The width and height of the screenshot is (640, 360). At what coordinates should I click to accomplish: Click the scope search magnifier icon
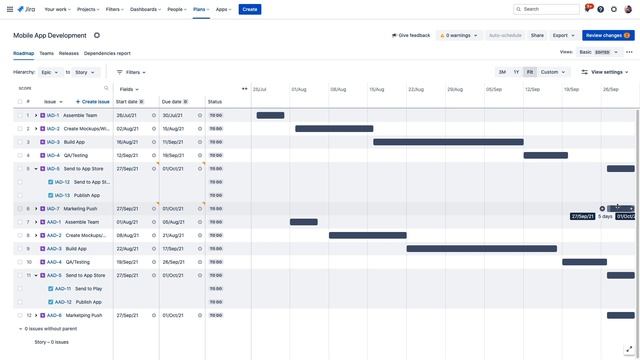pos(106,88)
